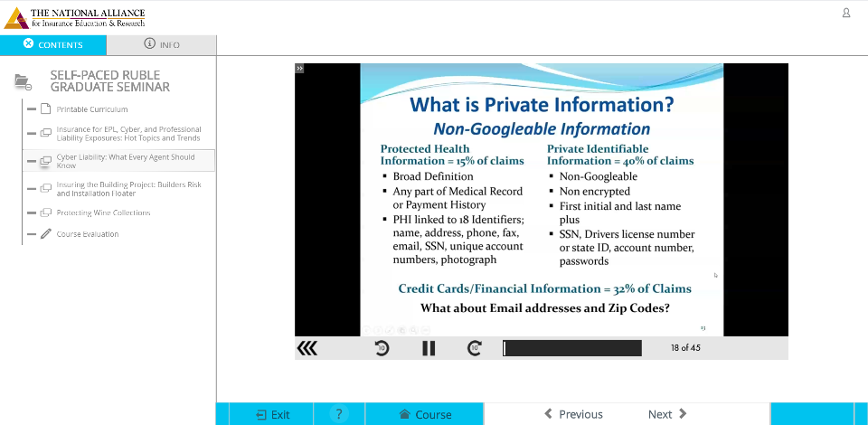The width and height of the screenshot is (868, 425).
Task: Switch to the Contents tab
Action: pyautogui.click(x=54, y=44)
